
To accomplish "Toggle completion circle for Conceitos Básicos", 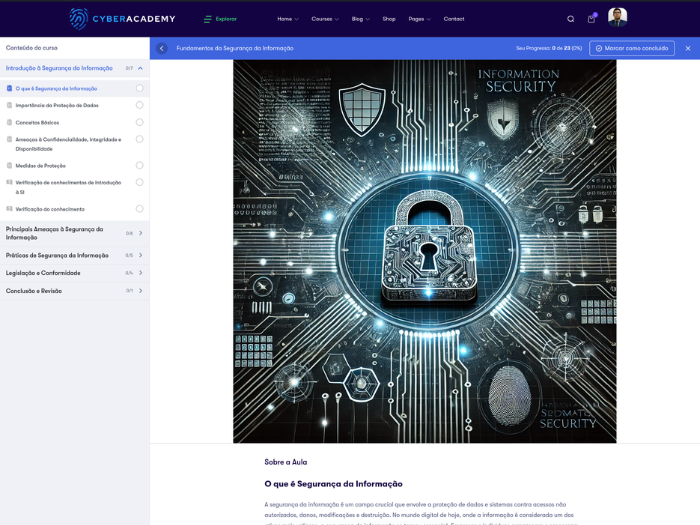I will click(140, 122).
